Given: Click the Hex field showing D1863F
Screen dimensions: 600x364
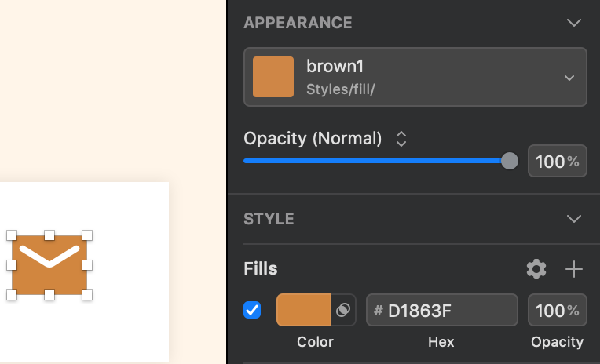Looking at the screenshot, I should [441, 310].
